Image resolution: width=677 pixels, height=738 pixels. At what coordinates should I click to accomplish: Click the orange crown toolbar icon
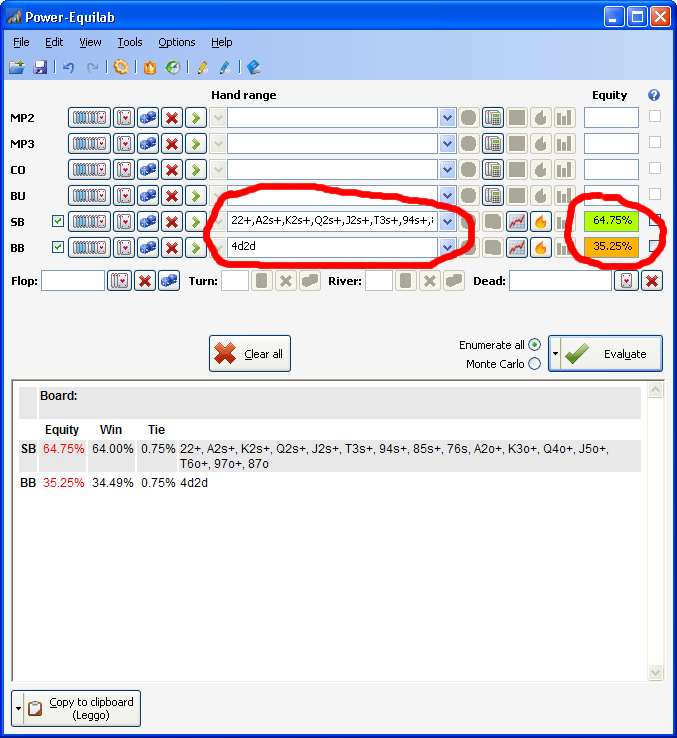click(150, 67)
